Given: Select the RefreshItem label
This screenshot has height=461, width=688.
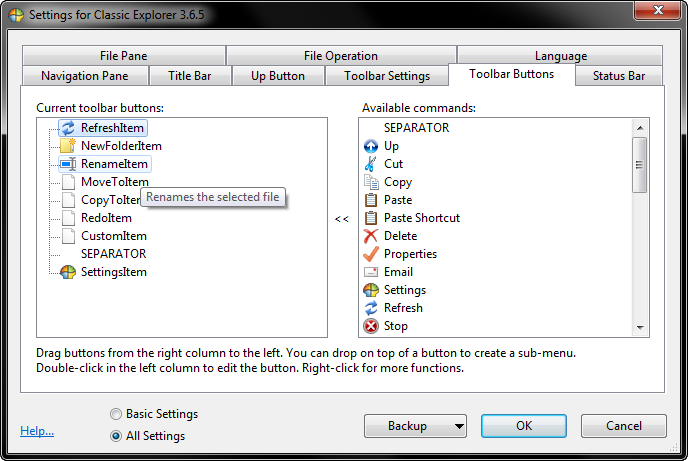Looking at the screenshot, I should pos(112,128).
